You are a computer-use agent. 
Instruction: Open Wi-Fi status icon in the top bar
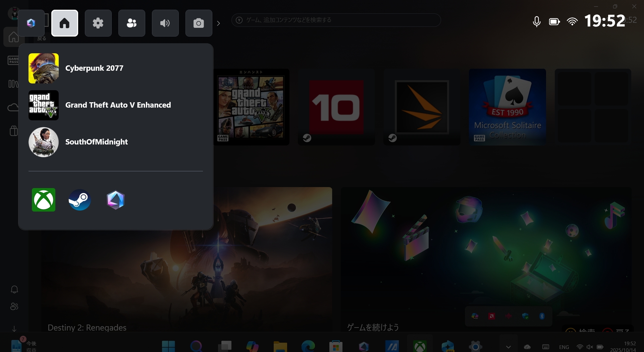click(x=573, y=21)
